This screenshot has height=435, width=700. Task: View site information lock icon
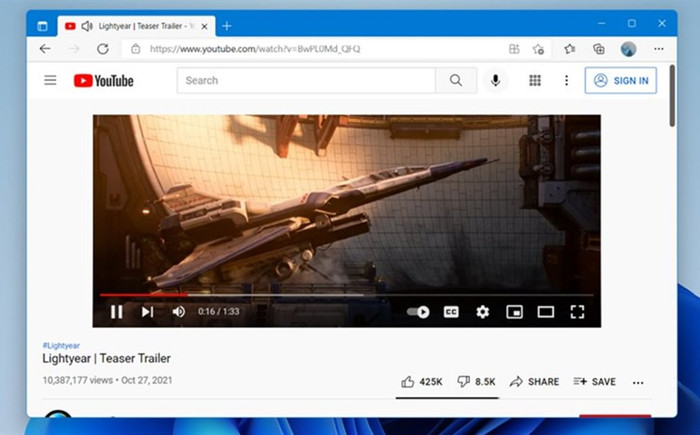(136, 49)
